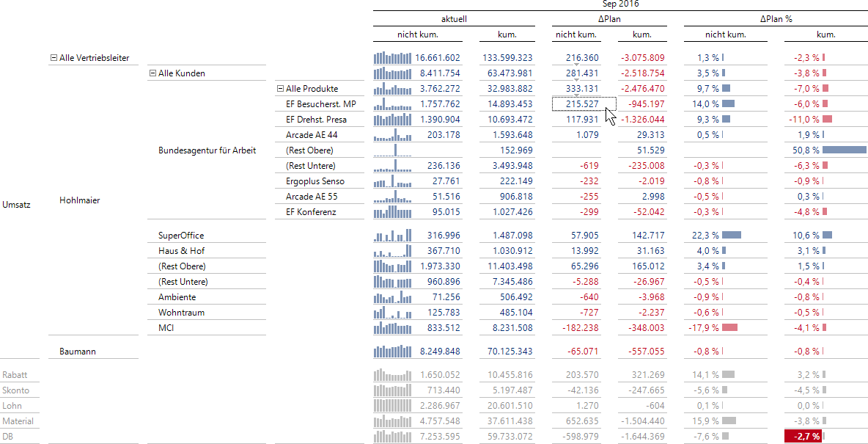
Task: Click the sparkline in the EF Besucherst. MP row
Action: point(392,104)
